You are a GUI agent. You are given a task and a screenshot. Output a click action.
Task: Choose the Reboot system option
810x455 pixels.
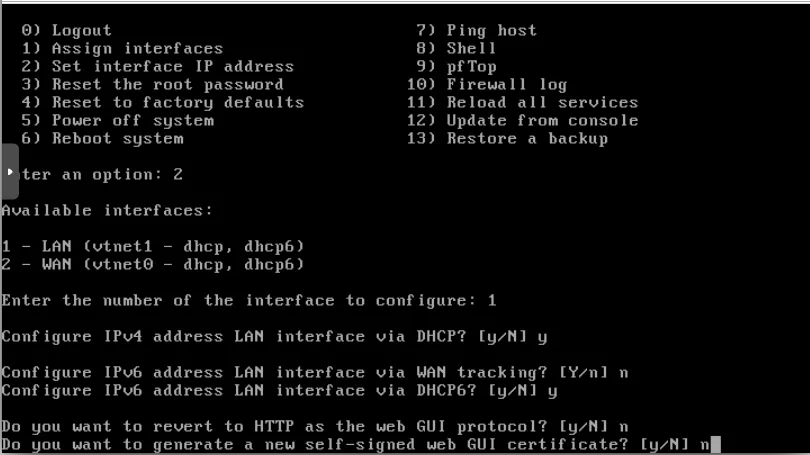coord(117,139)
